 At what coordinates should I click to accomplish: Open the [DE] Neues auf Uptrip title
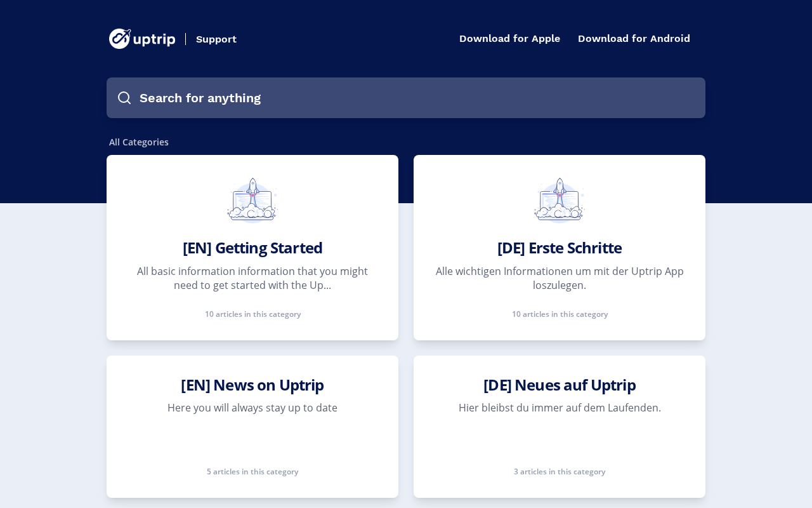coord(560,385)
